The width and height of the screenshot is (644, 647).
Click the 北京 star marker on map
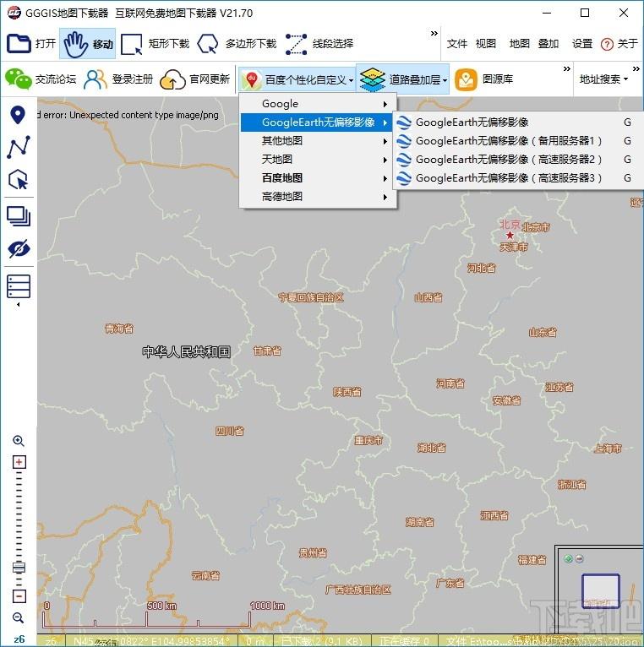(x=510, y=235)
